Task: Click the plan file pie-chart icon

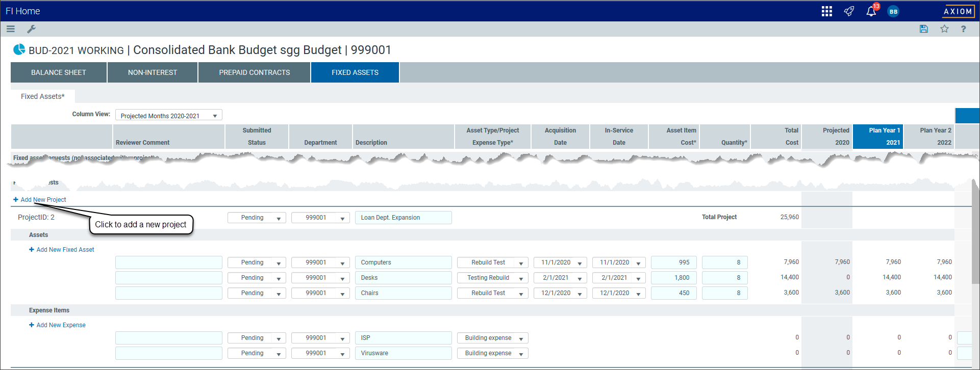Action: (19, 49)
